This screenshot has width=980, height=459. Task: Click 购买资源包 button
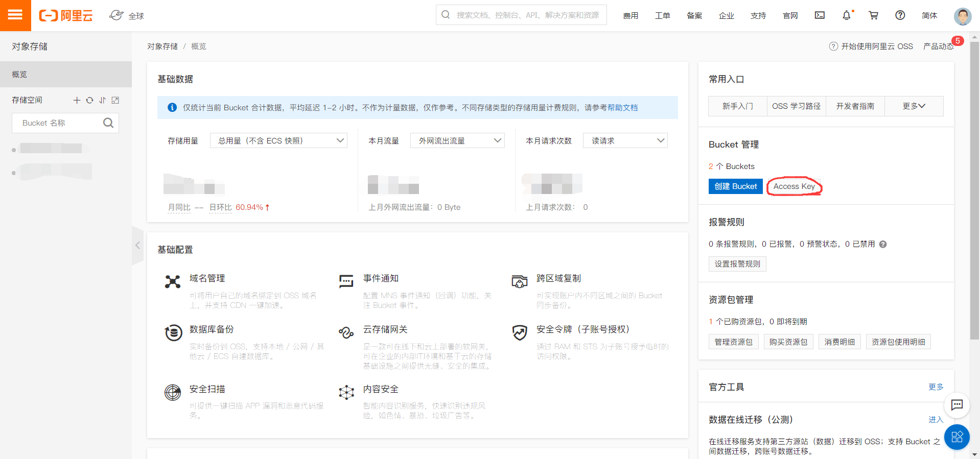(x=788, y=342)
